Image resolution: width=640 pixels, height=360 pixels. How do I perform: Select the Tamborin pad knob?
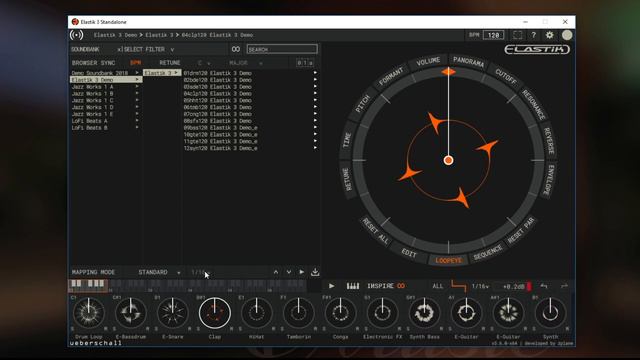pos(298,313)
